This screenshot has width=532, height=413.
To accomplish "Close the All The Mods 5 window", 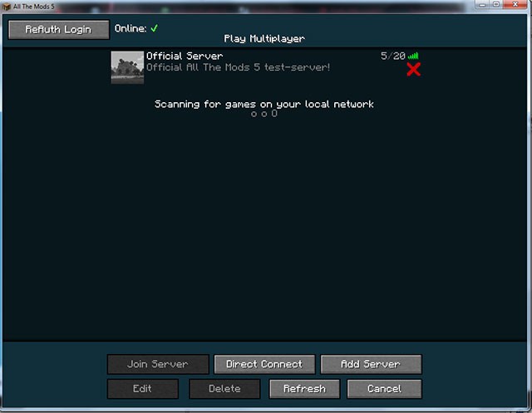I will (515, 4).
